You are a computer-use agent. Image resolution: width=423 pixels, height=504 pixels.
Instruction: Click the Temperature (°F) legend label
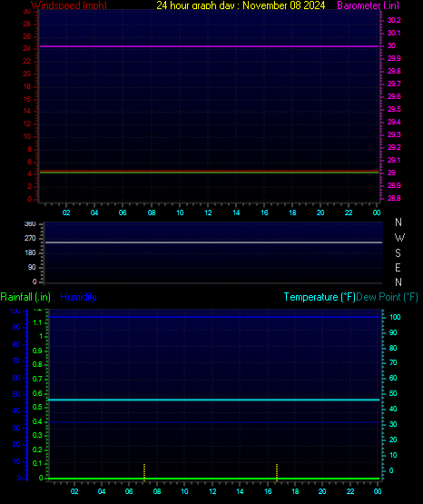tap(320, 297)
